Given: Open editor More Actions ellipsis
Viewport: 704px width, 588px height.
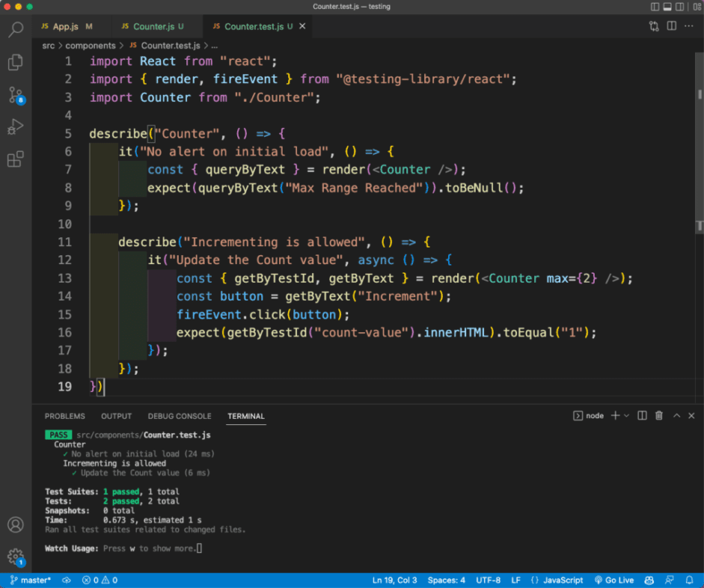Looking at the screenshot, I should pos(689,26).
